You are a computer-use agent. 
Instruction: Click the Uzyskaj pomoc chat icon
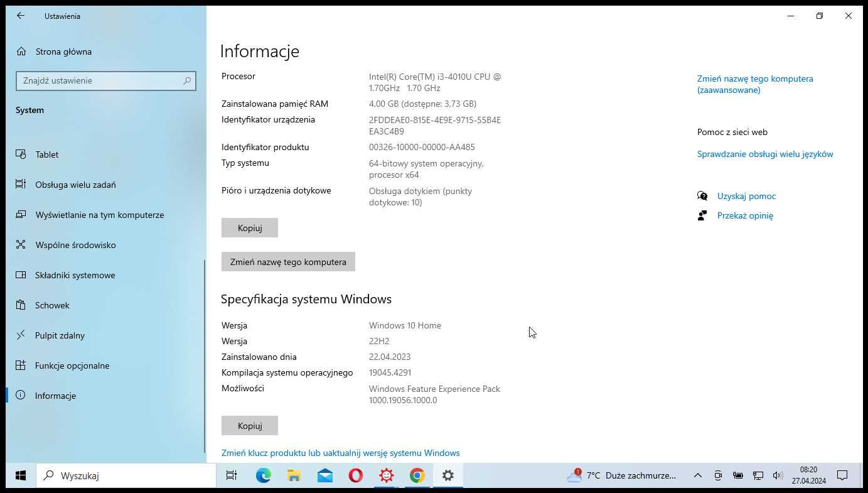coord(702,196)
